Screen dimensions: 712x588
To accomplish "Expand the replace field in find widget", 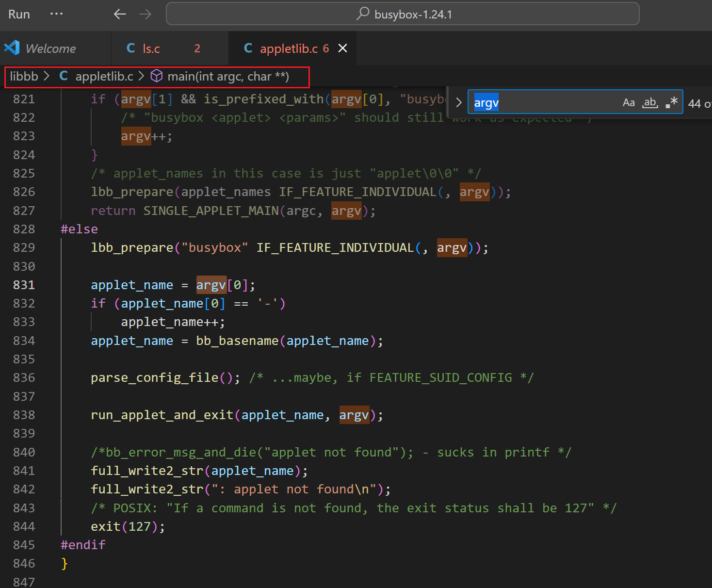I will [459, 102].
